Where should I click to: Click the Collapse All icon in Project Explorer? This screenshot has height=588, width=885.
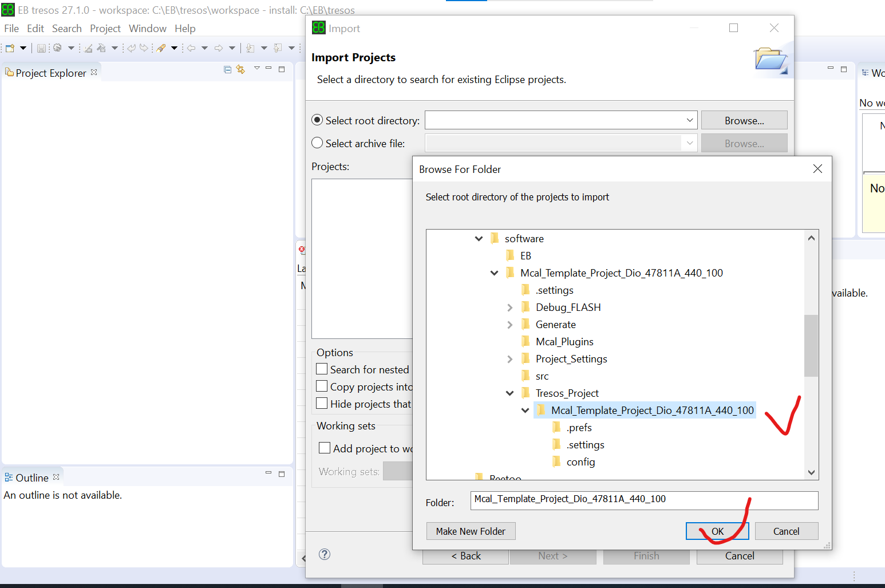point(227,69)
